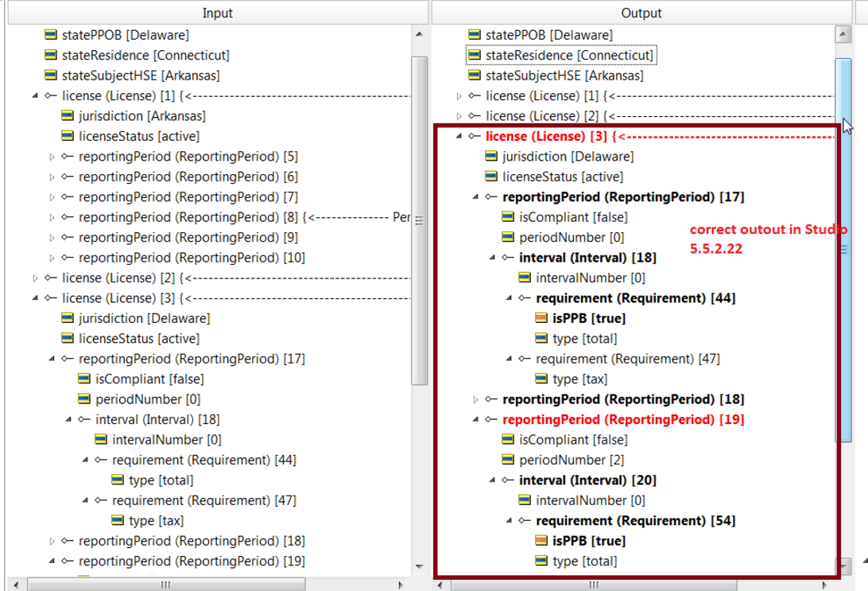This screenshot has height=591, width=868.
Task: Click Output panel horizontal scroll right arrow
Action: click(824, 585)
